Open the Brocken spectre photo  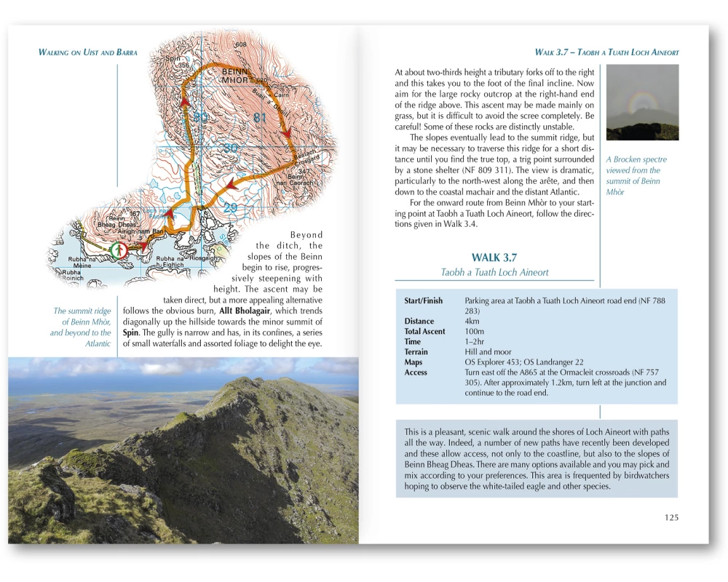pyautogui.click(x=641, y=102)
